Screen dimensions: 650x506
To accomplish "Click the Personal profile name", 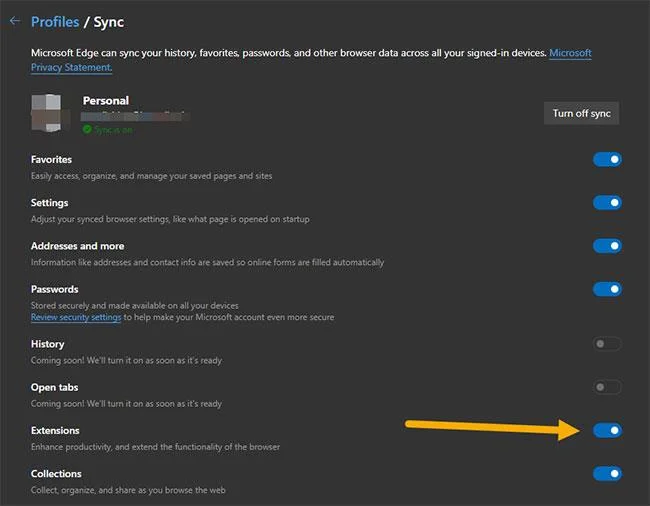I will click(x=106, y=101).
